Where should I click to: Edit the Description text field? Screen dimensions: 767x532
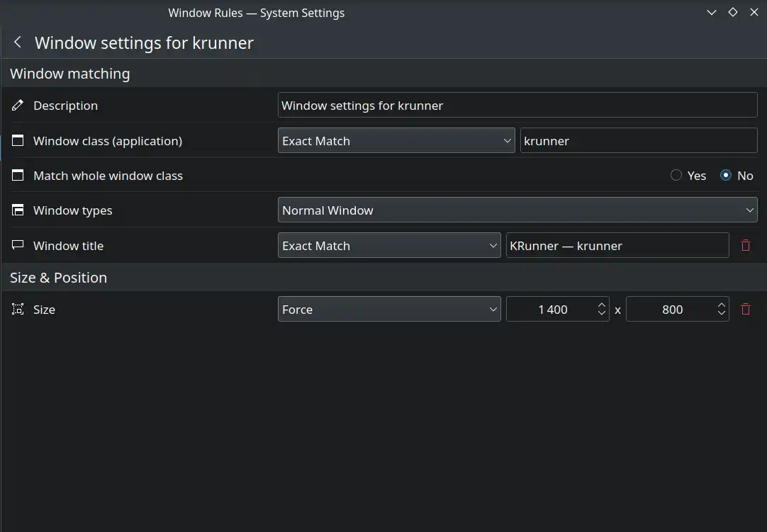click(517, 105)
